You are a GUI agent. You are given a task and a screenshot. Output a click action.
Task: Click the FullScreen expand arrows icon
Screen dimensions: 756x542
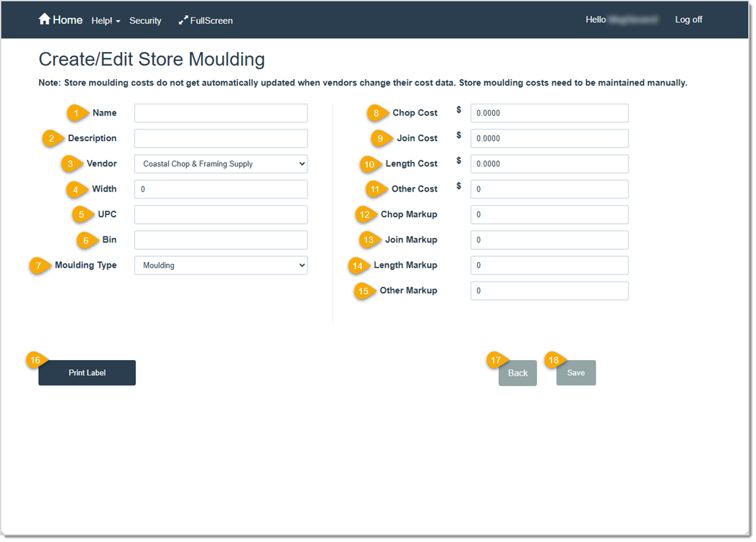tap(182, 20)
